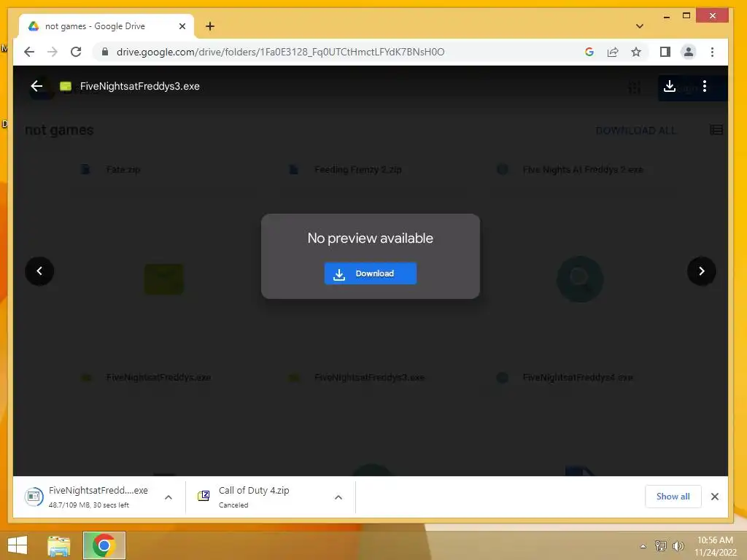The width and height of the screenshot is (747, 560).
Task: Open the network tray icon
Action: pos(661,545)
